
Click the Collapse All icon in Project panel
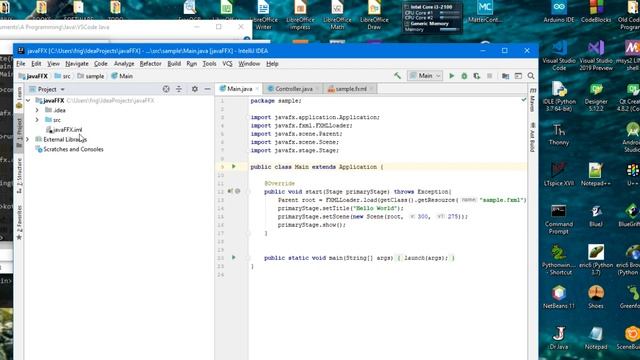[x=179, y=89]
